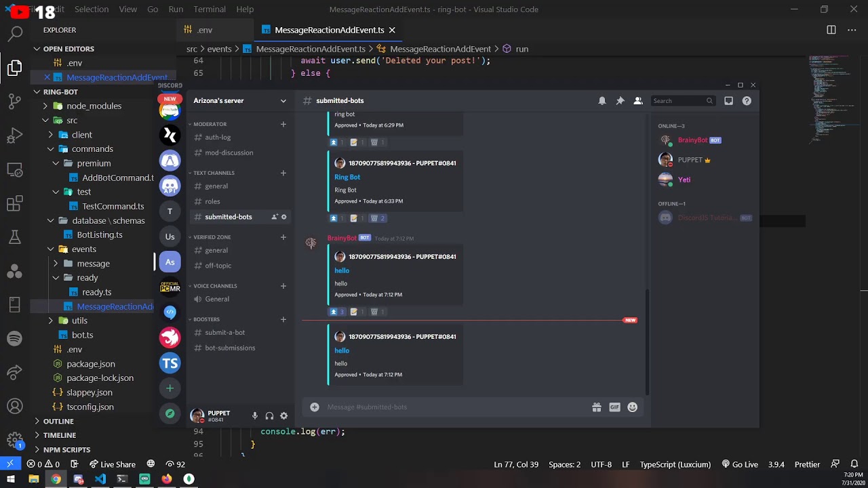Expand the node_modules folder
The width and height of the screenshot is (868, 488).
coord(94,106)
